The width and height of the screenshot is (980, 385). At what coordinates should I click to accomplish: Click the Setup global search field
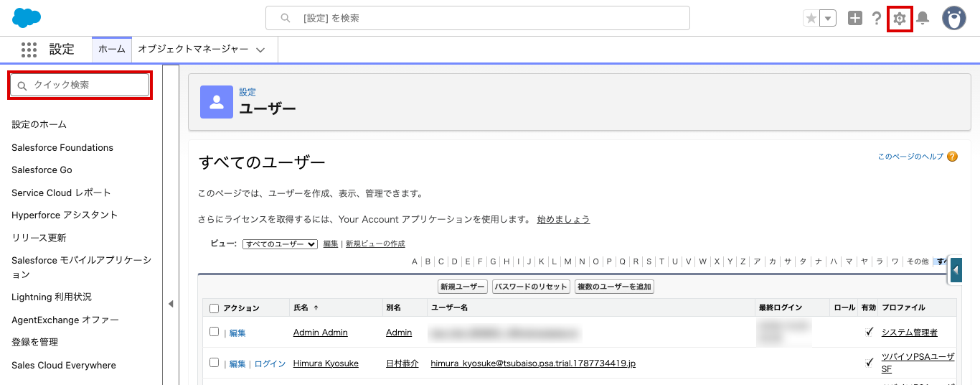click(x=478, y=18)
